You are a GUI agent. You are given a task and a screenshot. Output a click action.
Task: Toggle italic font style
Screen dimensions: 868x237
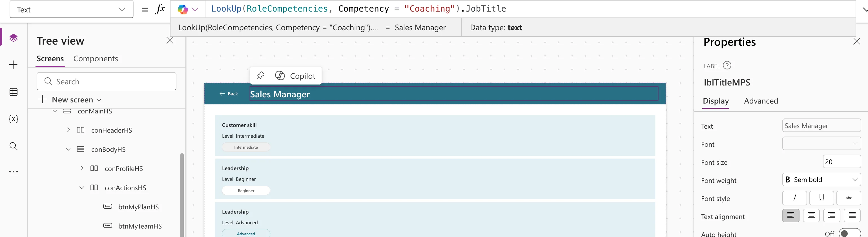coord(794,198)
